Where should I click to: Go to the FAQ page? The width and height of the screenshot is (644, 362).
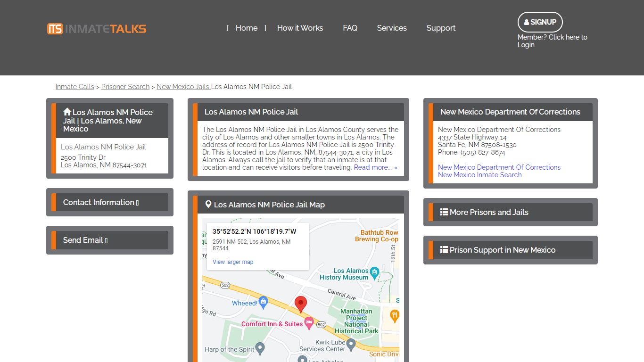coord(350,28)
